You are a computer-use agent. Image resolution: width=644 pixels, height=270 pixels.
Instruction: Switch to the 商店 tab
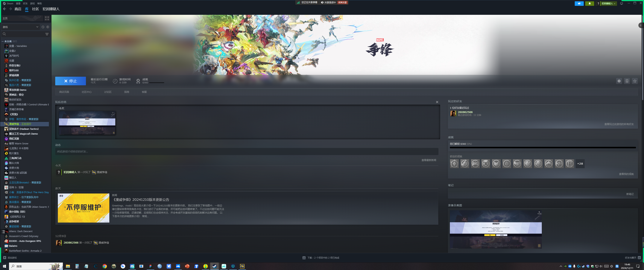click(18, 9)
